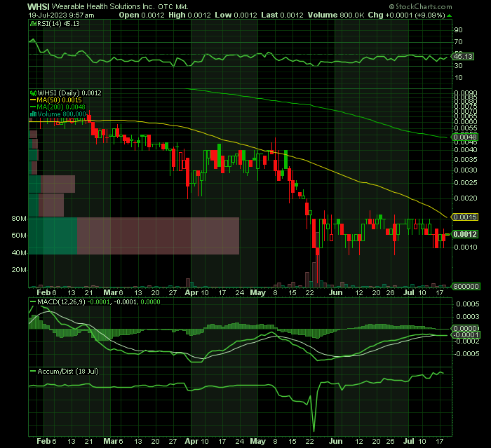
Task: Click 'May' on the price chart date axis
Action: [257, 293]
